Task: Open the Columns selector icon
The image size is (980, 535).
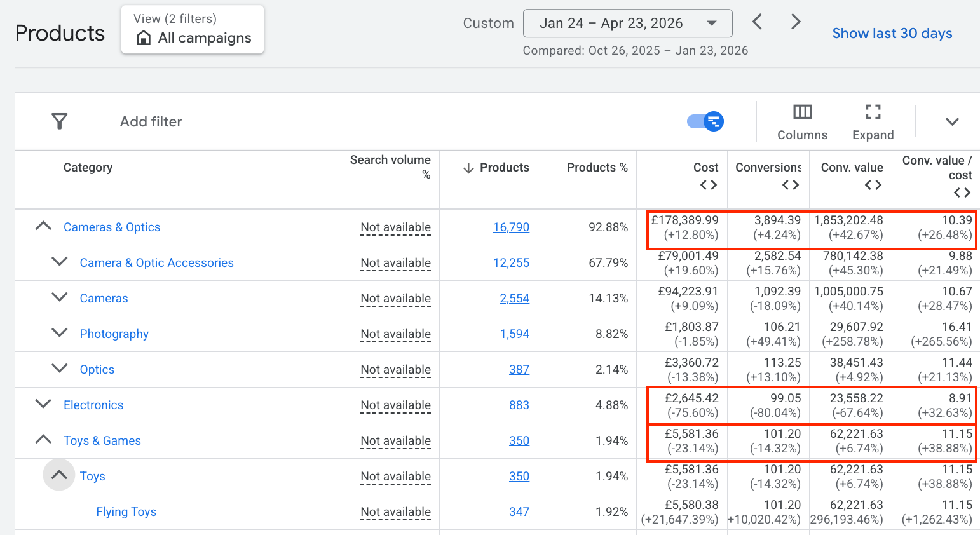Action: (x=802, y=112)
